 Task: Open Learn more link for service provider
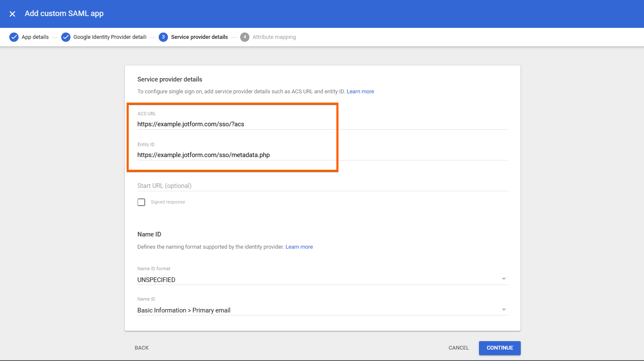coord(360,92)
